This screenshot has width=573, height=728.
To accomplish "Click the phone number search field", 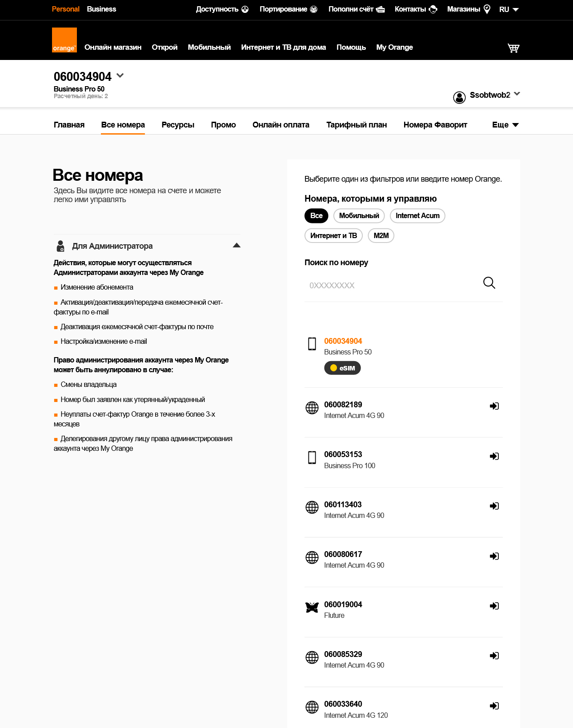I will (391, 285).
